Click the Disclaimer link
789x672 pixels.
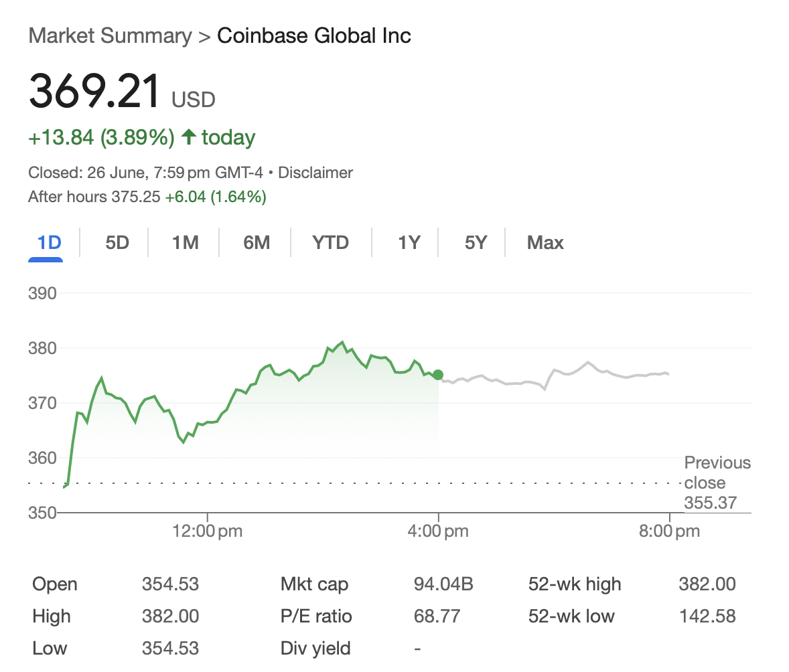coord(315,173)
